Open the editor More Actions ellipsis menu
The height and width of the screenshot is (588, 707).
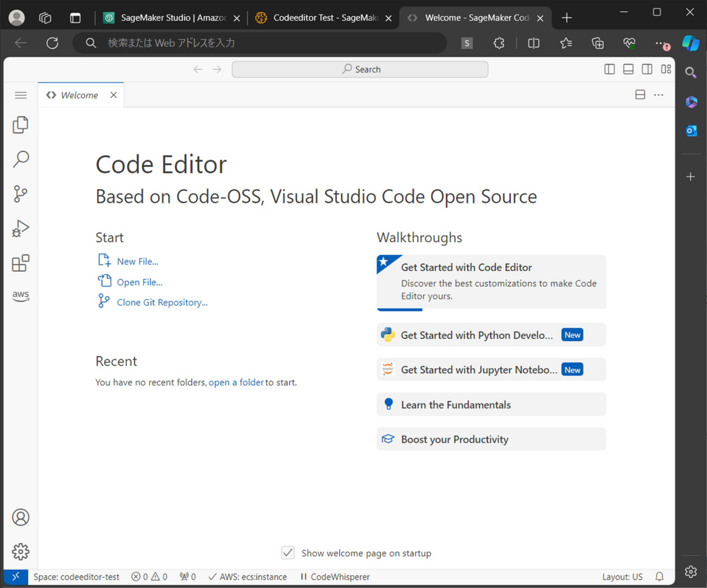click(x=659, y=95)
